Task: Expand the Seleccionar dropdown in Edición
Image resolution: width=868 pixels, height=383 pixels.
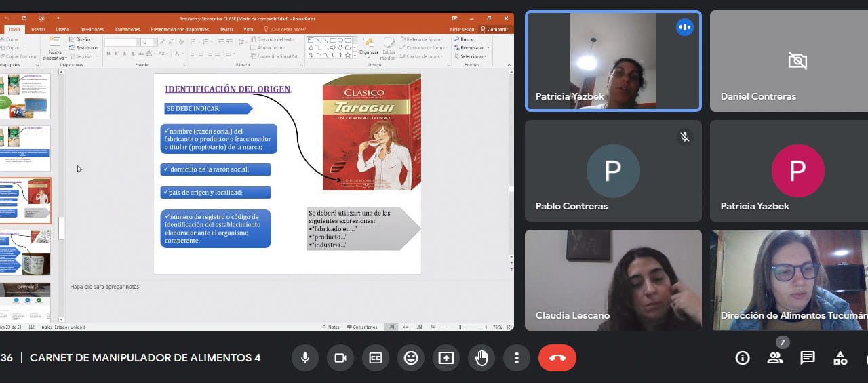Action: tap(473, 56)
